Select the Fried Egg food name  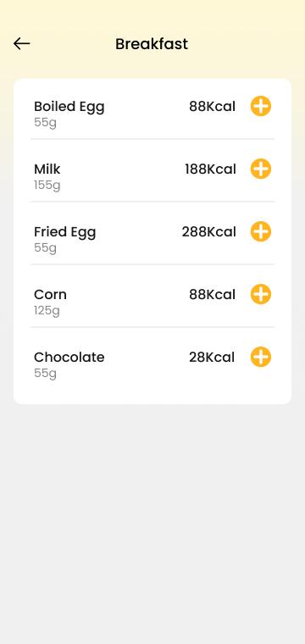coord(65,232)
